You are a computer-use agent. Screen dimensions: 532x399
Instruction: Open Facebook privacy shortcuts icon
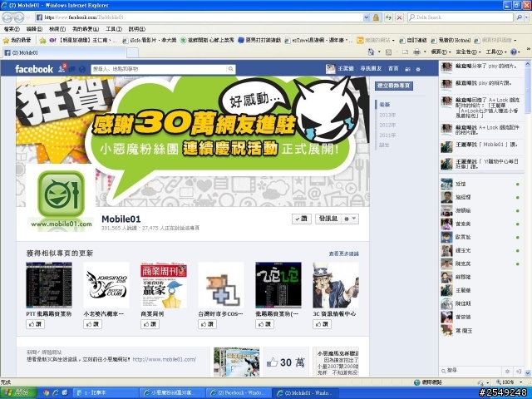click(x=407, y=69)
